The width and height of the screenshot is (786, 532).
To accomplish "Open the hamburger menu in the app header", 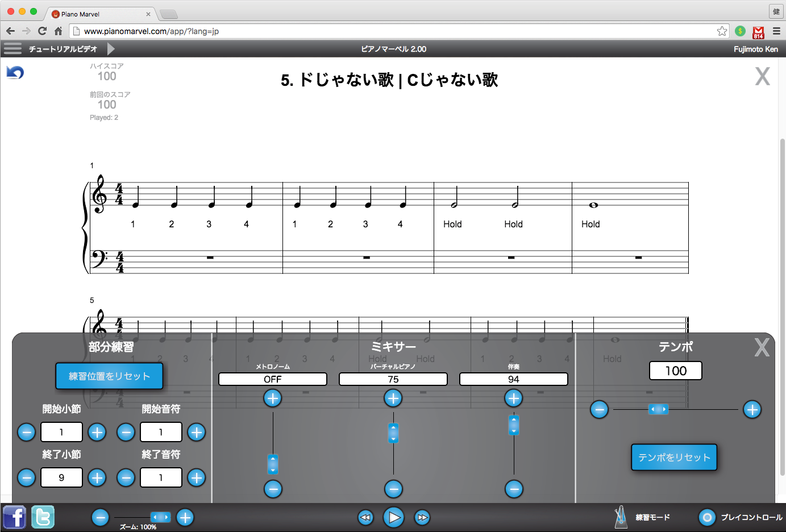I will point(13,49).
